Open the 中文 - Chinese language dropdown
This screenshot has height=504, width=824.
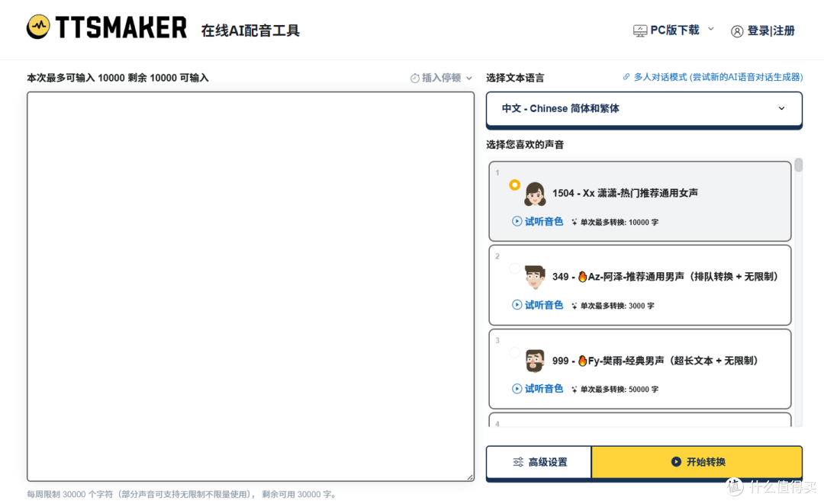tap(644, 109)
